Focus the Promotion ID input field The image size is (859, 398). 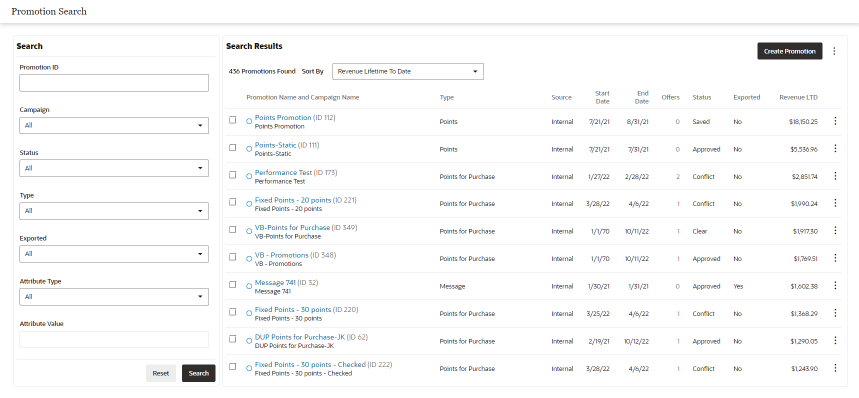pyautogui.click(x=114, y=83)
